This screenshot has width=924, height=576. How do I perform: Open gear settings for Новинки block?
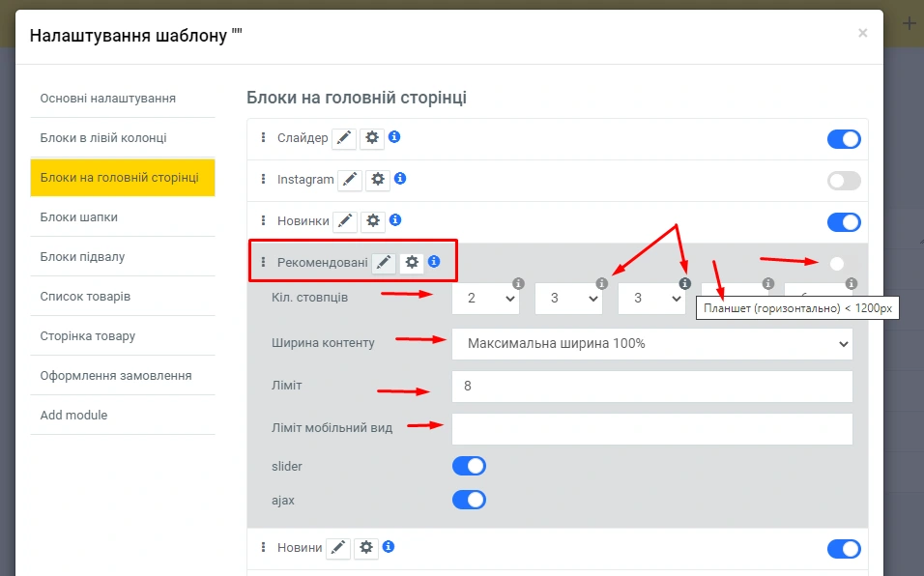click(373, 221)
